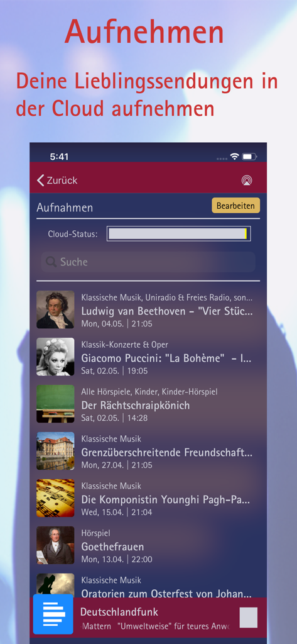Open the castle building thumbnail
Image resolution: width=297 pixels, height=644 pixels.
coord(55,451)
